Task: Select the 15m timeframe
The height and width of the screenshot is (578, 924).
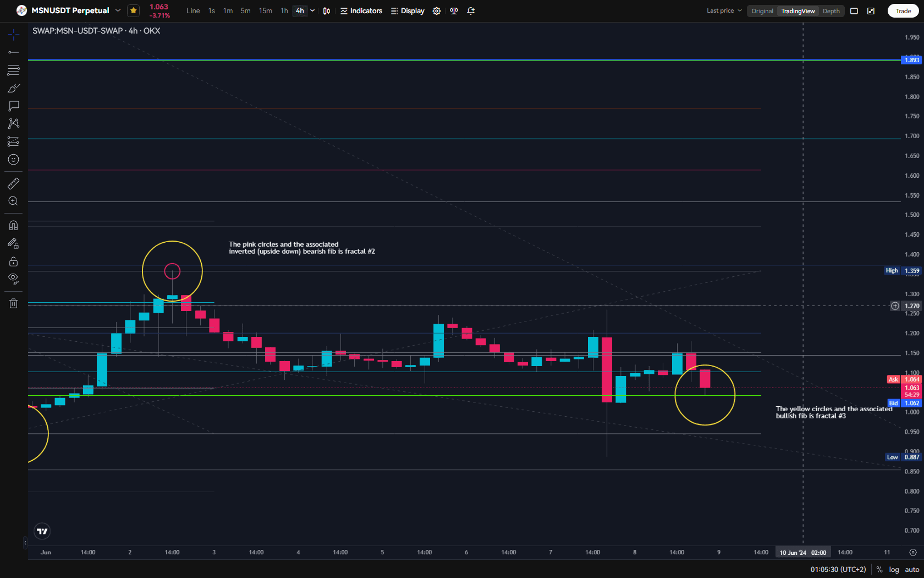Action: (x=265, y=10)
